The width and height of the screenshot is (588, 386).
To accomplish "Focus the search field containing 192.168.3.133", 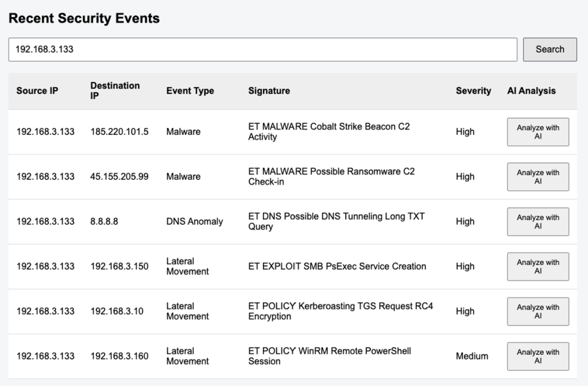I will click(262, 49).
